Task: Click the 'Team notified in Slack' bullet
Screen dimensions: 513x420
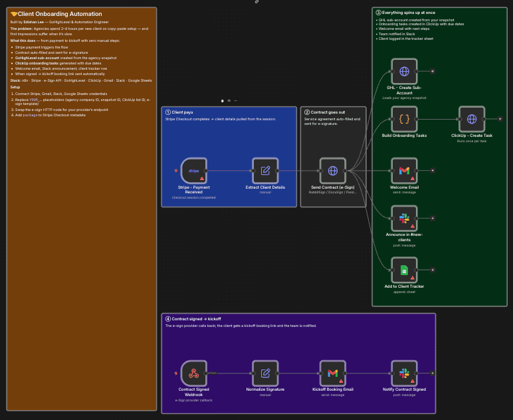Action: pos(397,34)
